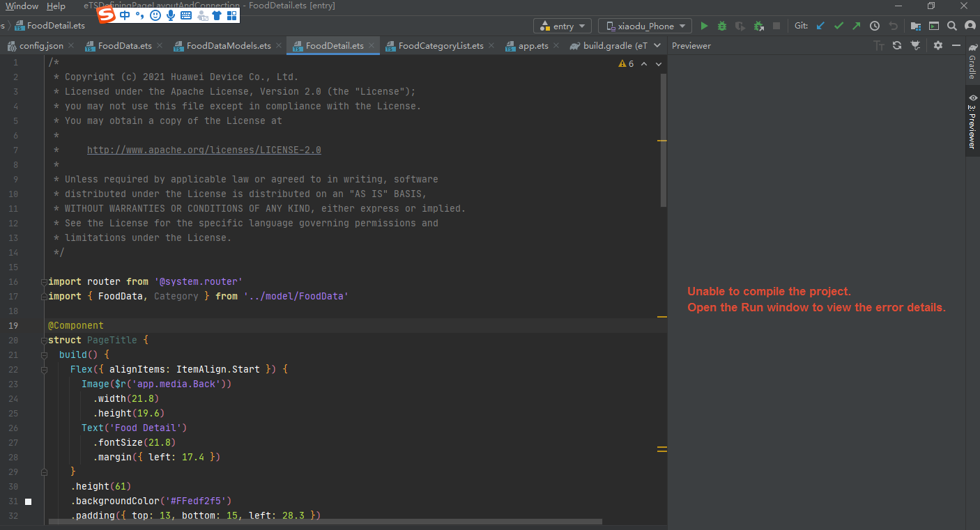Click the Previewer plug icon
The height and width of the screenshot is (530, 980).
[x=916, y=45]
